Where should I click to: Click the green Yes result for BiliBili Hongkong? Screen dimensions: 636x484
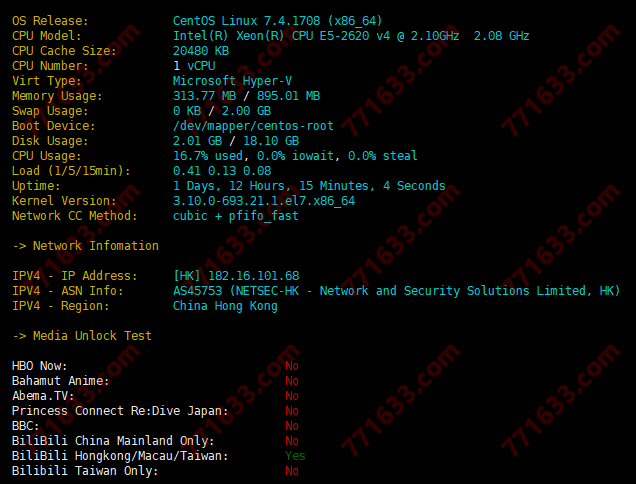tap(295, 456)
